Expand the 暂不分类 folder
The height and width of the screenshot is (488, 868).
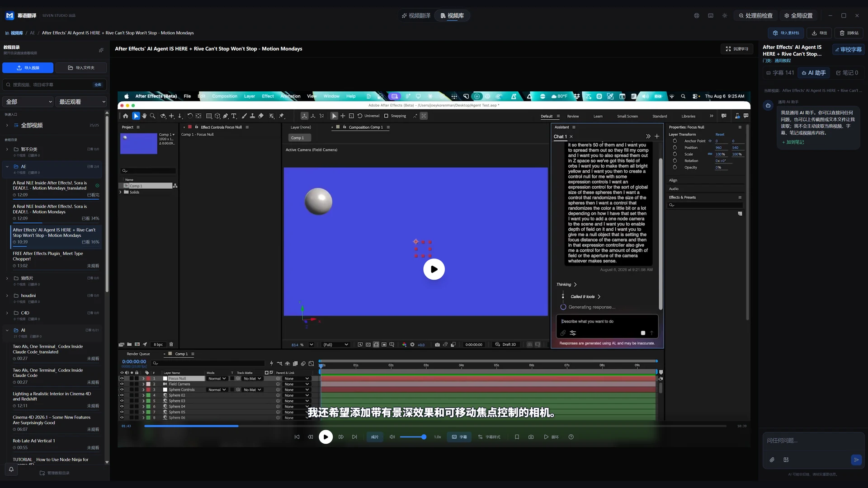(7, 149)
